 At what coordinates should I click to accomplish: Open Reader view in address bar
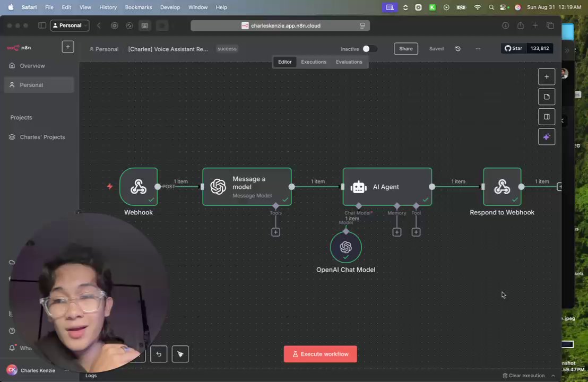(362, 25)
